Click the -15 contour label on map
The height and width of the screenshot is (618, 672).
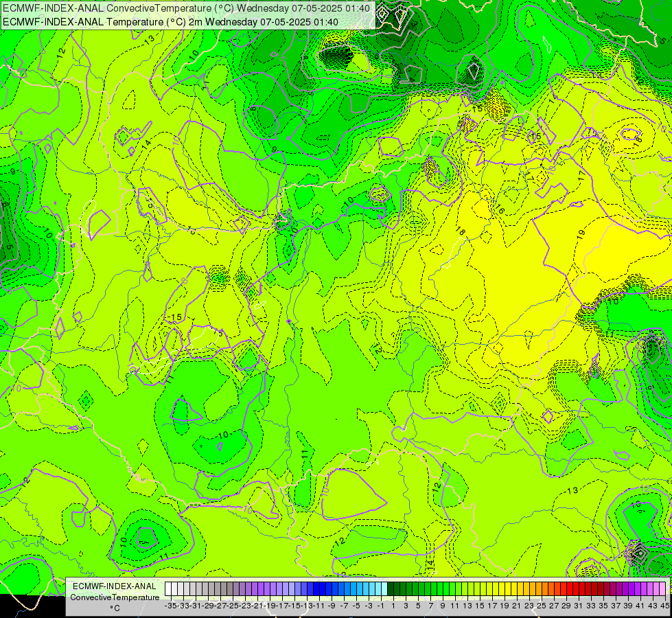point(174,317)
